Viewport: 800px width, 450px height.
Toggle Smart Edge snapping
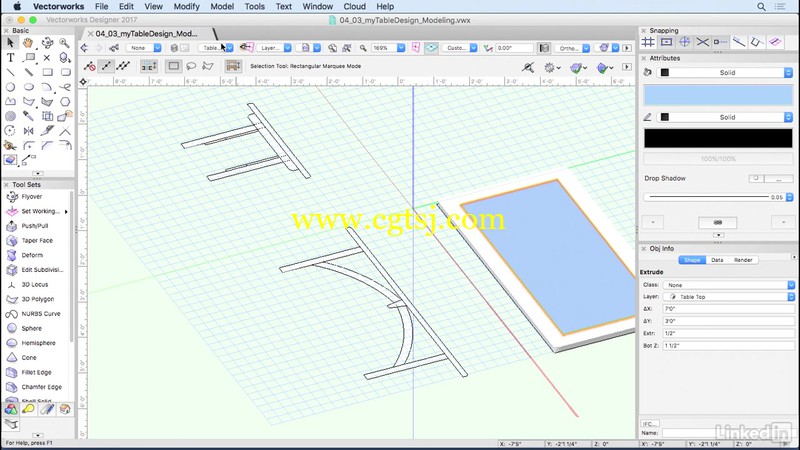click(x=757, y=42)
